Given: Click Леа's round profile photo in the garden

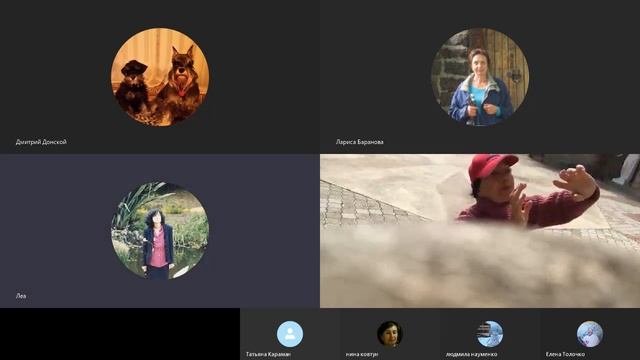Looking at the screenshot, I should (x=160, y=231).
